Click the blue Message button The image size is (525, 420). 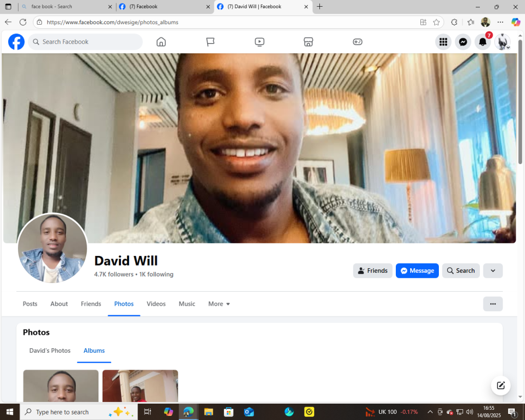pos(417,271)
